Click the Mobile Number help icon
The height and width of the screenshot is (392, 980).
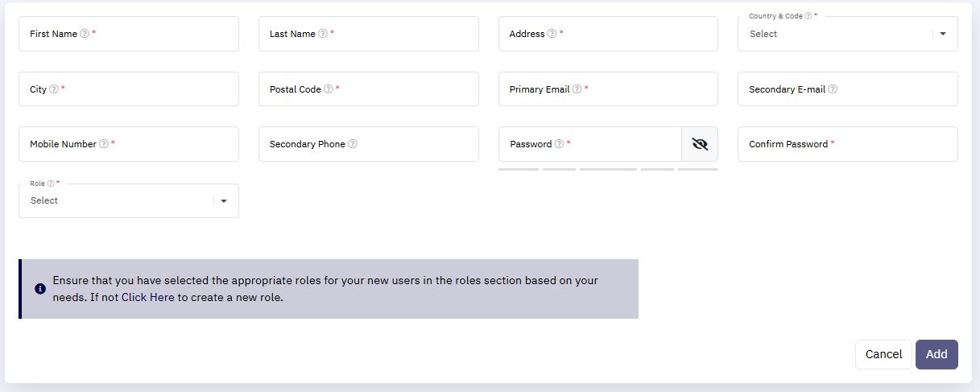click(104, 144)
